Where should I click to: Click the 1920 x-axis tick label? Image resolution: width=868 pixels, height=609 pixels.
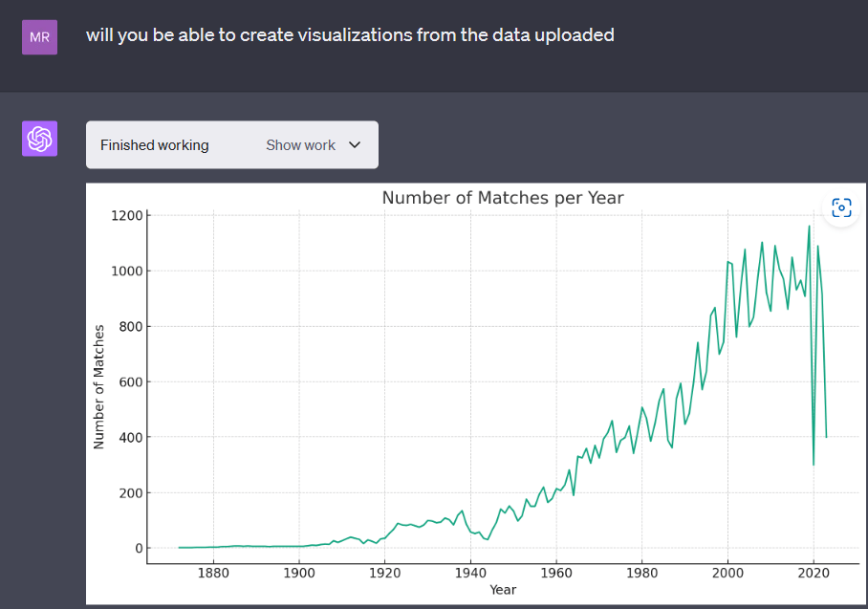[x=384, y=573]
